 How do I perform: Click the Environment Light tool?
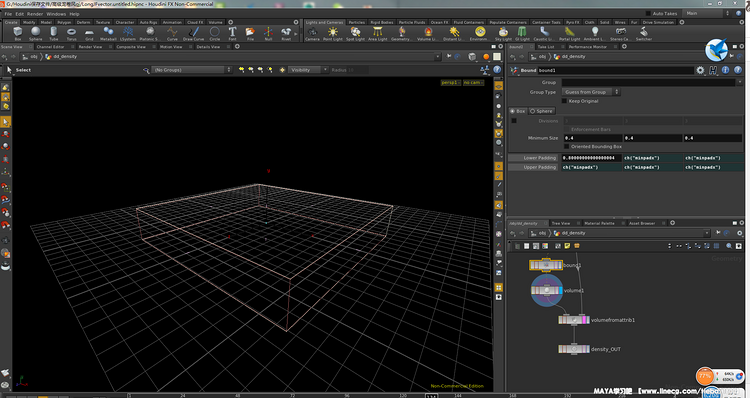(x=479, y=33)
